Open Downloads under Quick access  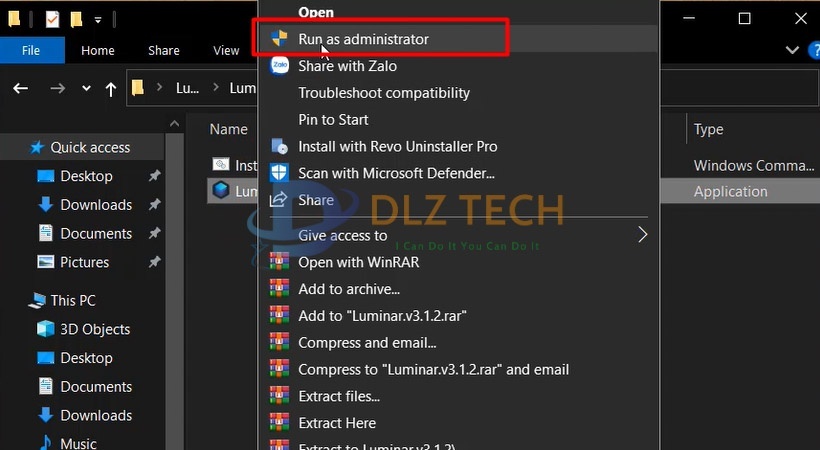tap(96, 204)
